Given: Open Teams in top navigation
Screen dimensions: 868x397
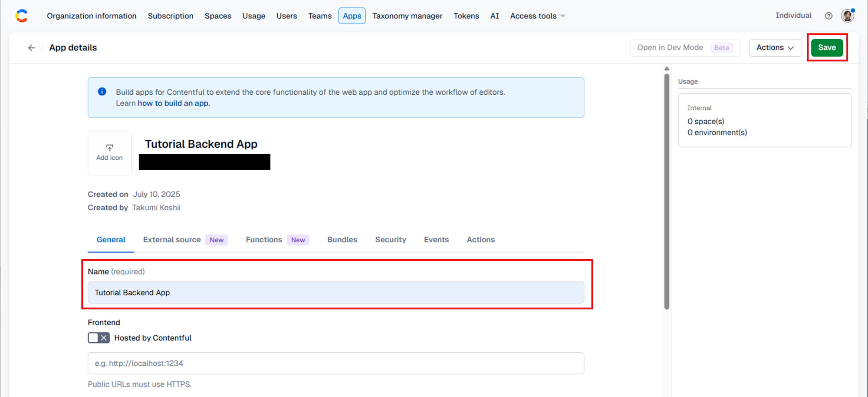Looking at the screenshot, I should [x=320, y=16].
